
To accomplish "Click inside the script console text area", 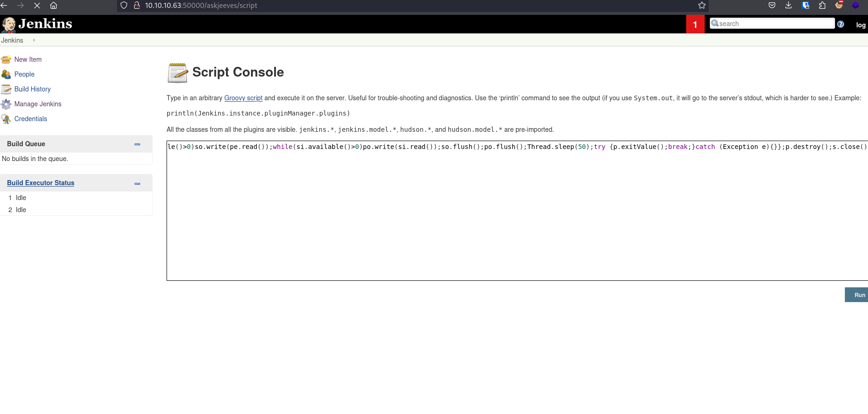I will pyautogui.click(x=517, y=211).
